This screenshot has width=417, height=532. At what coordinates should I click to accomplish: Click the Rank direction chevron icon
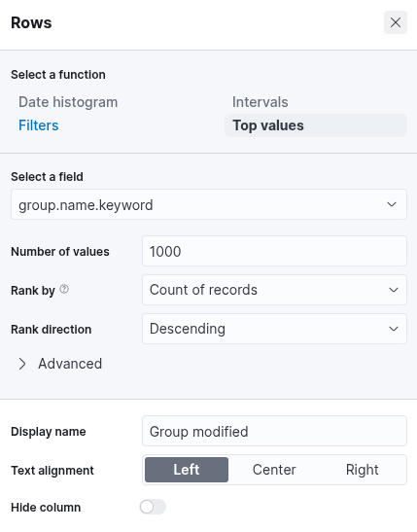[x=394, y=329]
